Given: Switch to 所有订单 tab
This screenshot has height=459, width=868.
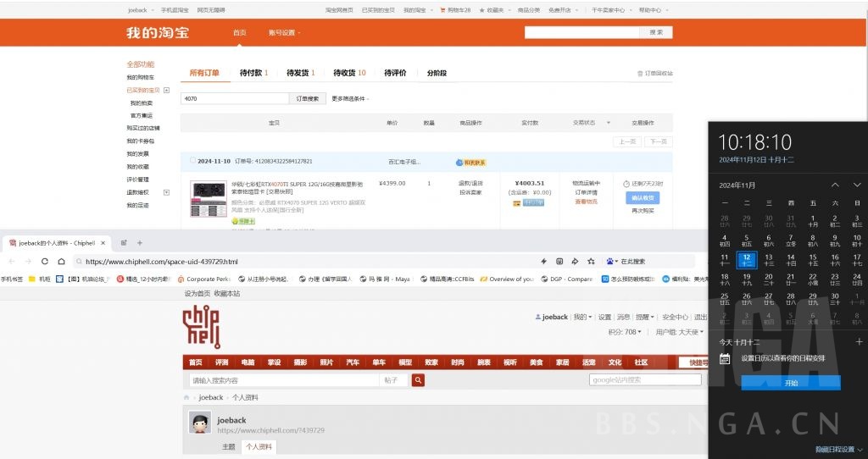Looking at the screenshot, I should pos(204,73).
